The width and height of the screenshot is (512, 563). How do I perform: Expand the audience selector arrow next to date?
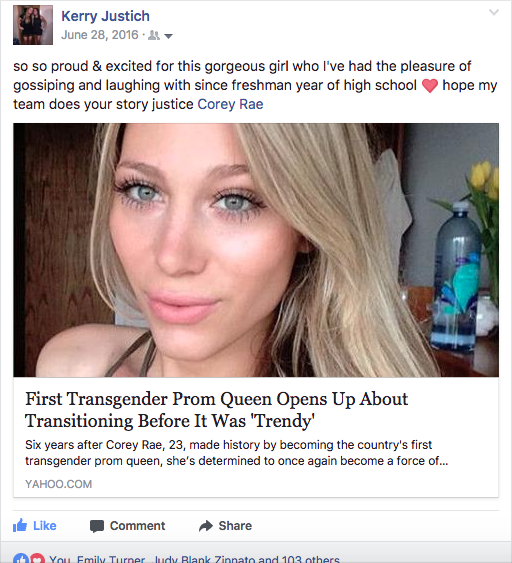[168, 36]
